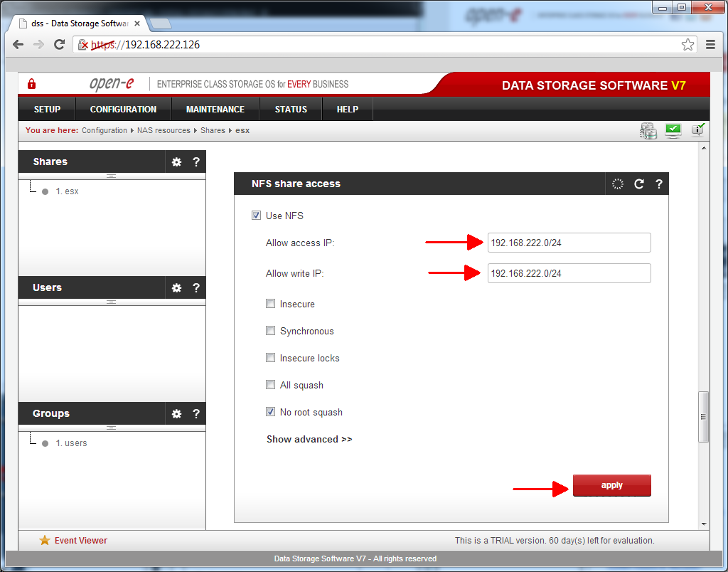Expand Show advanced options

point(309,439)
